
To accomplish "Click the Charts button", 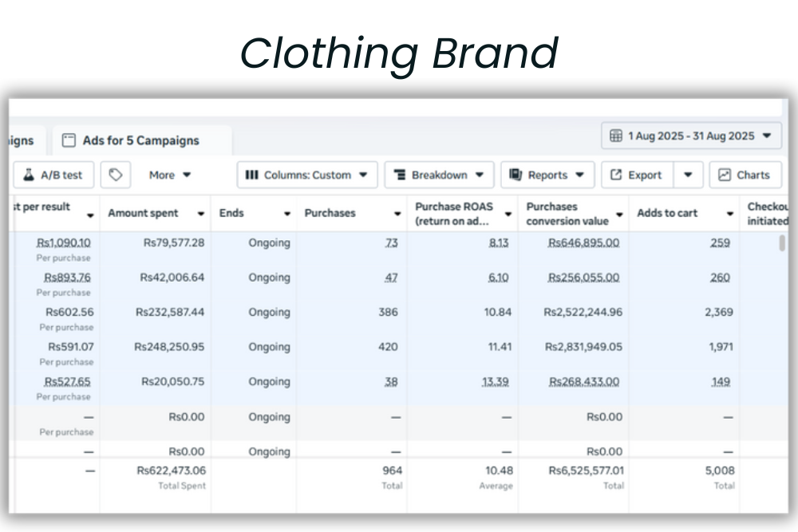I will pyautogui.click(x=745, y=175).
